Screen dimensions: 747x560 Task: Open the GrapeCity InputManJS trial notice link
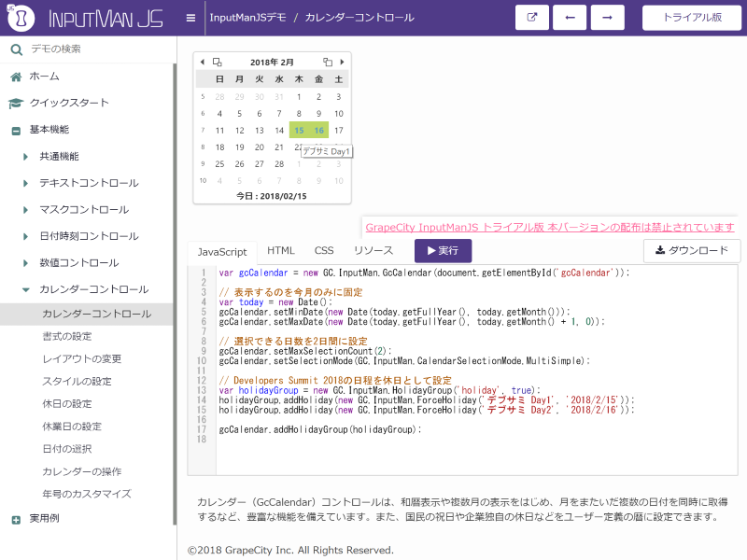(x=550, y=228)
